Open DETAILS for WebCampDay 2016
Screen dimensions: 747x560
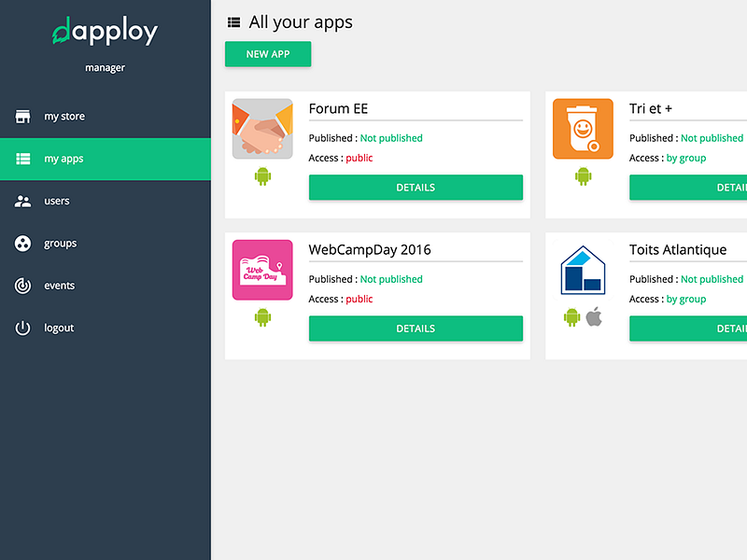(416, 329)
